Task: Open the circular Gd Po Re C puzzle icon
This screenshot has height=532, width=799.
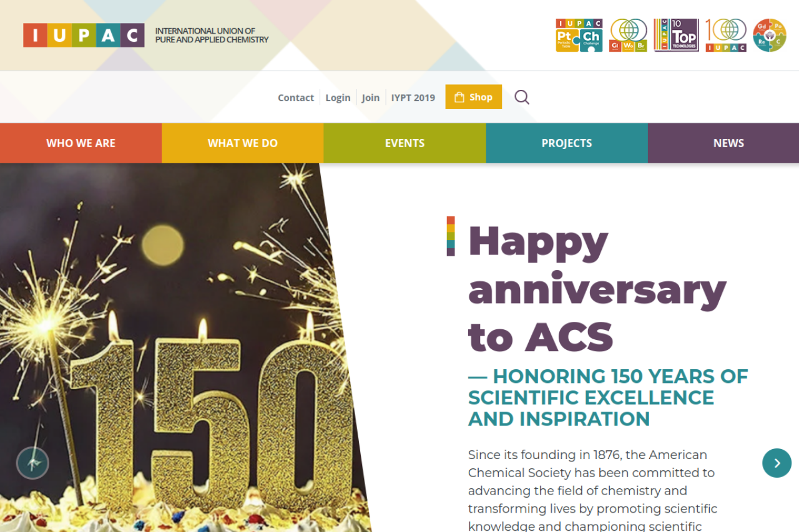Action: (769, 35)
